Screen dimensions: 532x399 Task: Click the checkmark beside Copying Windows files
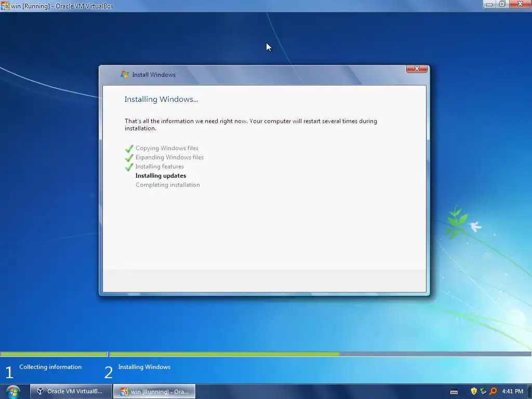click(x=129, y=149)
